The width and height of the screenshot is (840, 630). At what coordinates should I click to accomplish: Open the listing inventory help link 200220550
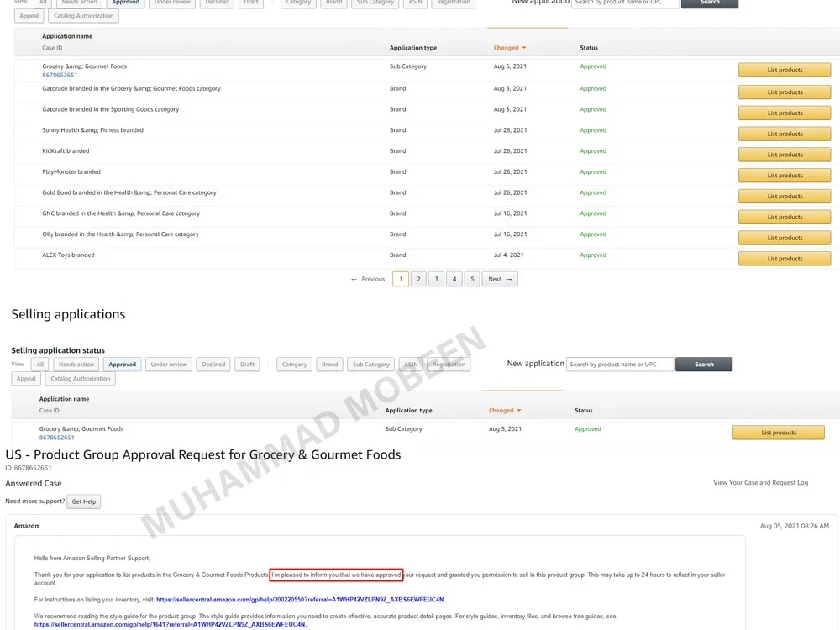(x=301, y=600)
